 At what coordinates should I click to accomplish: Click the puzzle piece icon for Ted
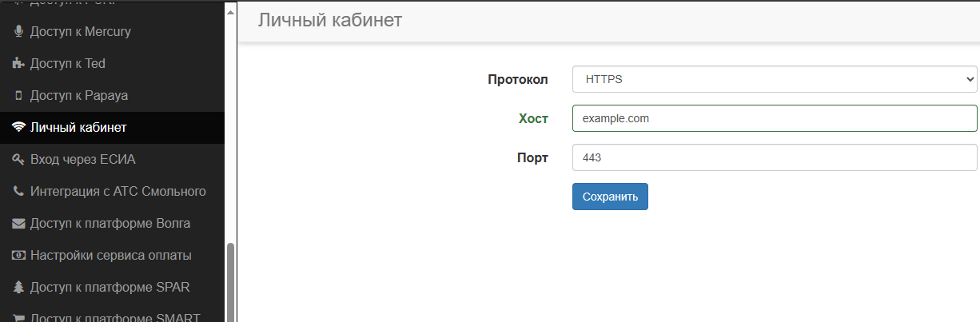pyautogui.click(x=18, y=64)
